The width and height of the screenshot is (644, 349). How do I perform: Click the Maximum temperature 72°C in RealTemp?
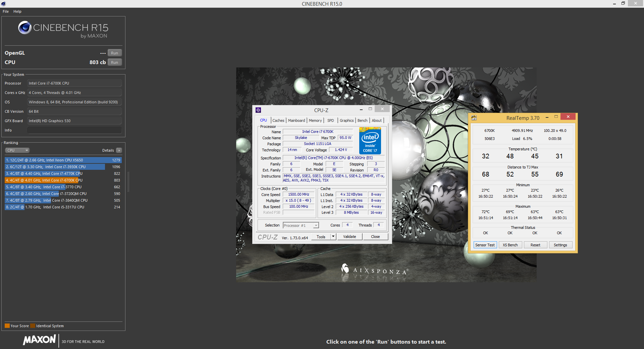pos(485,212)
